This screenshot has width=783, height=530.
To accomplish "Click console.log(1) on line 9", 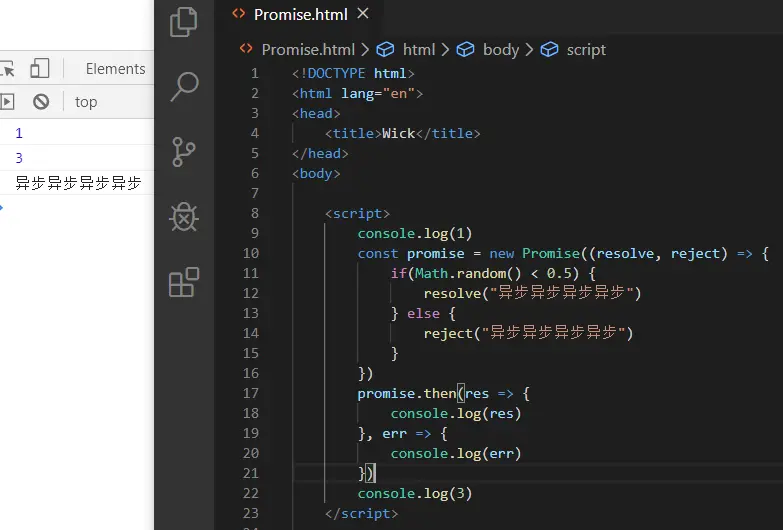I will click(x=414, y=233).
